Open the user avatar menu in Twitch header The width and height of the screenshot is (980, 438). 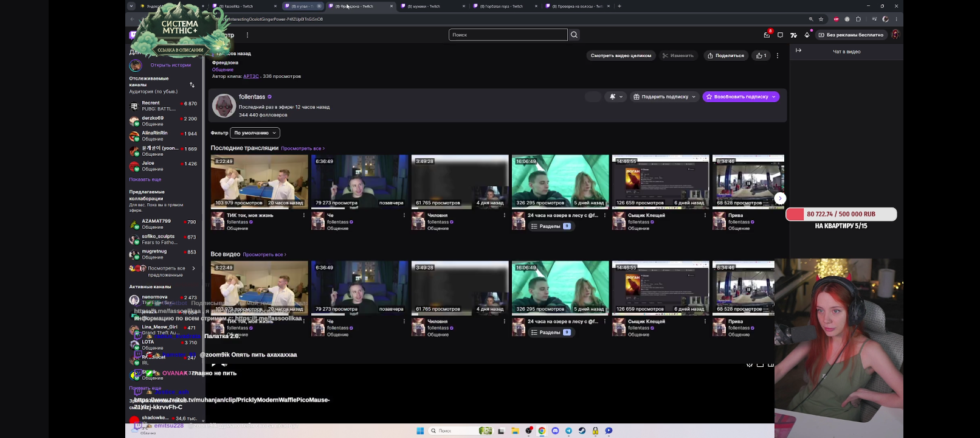tap(895, 35)
